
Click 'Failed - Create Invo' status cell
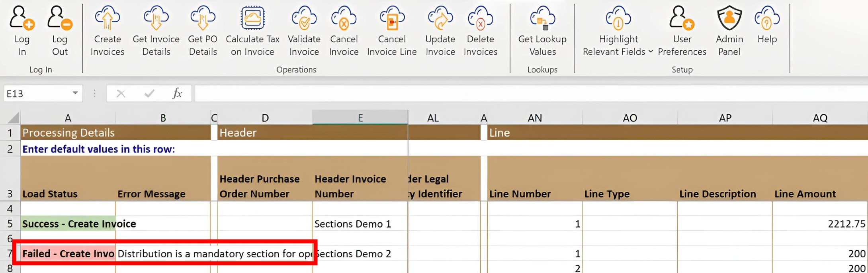pos(68,253)
